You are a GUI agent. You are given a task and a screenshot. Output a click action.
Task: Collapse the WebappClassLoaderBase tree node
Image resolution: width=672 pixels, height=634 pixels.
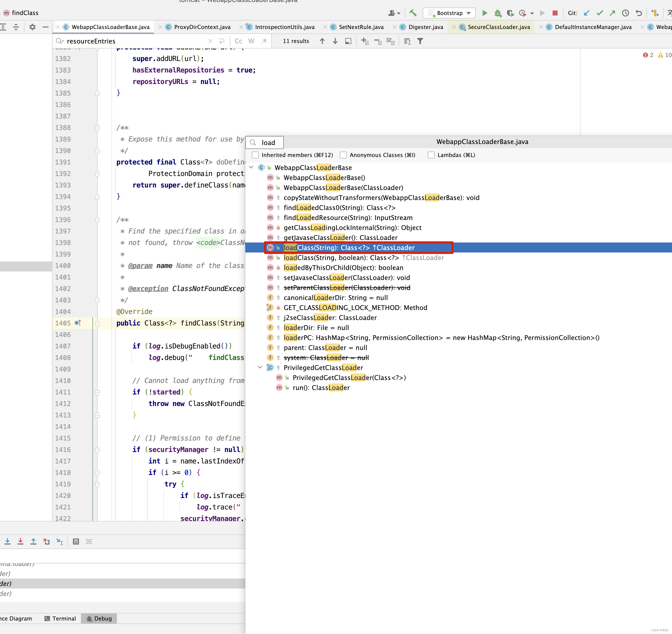[x=251, y=167]
